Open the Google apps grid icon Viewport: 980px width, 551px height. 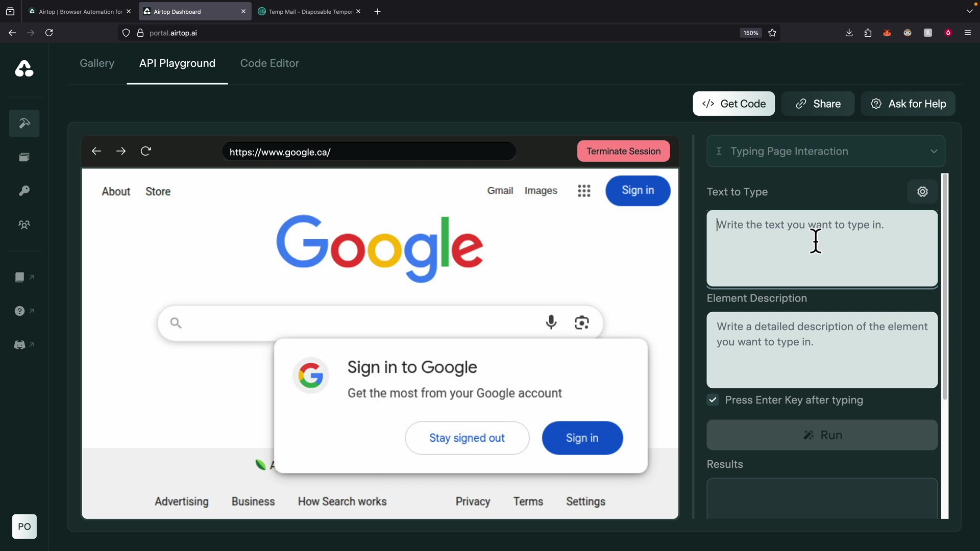584,191
